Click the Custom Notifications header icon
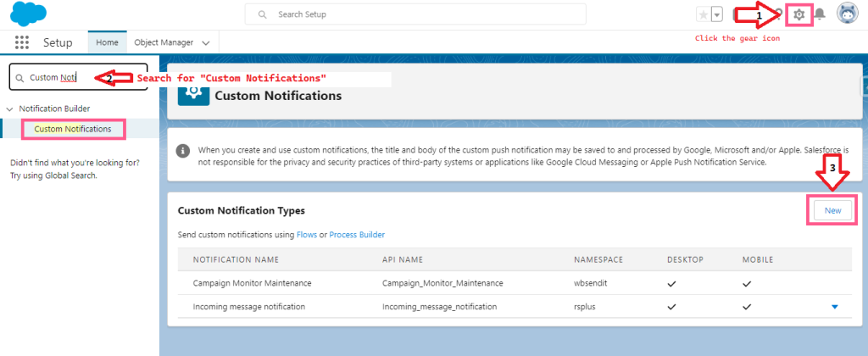The height and width of the screenshot is (356, 868). tap(193, 95)
